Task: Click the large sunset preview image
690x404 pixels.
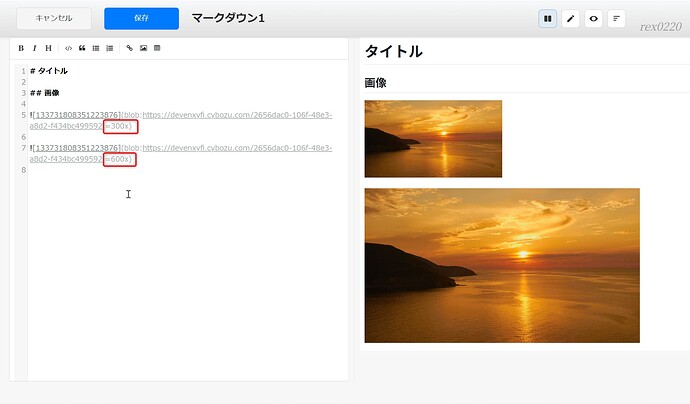Action: tap(501, 265)
